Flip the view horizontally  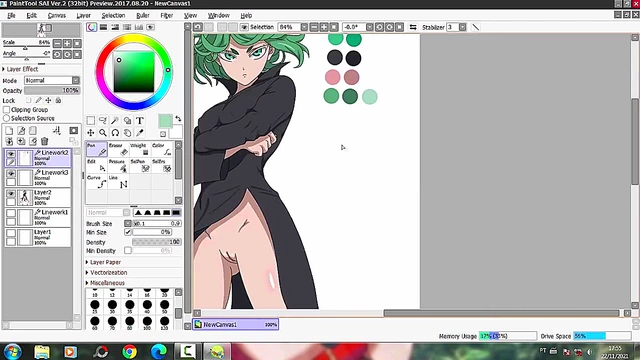(413, 27)
